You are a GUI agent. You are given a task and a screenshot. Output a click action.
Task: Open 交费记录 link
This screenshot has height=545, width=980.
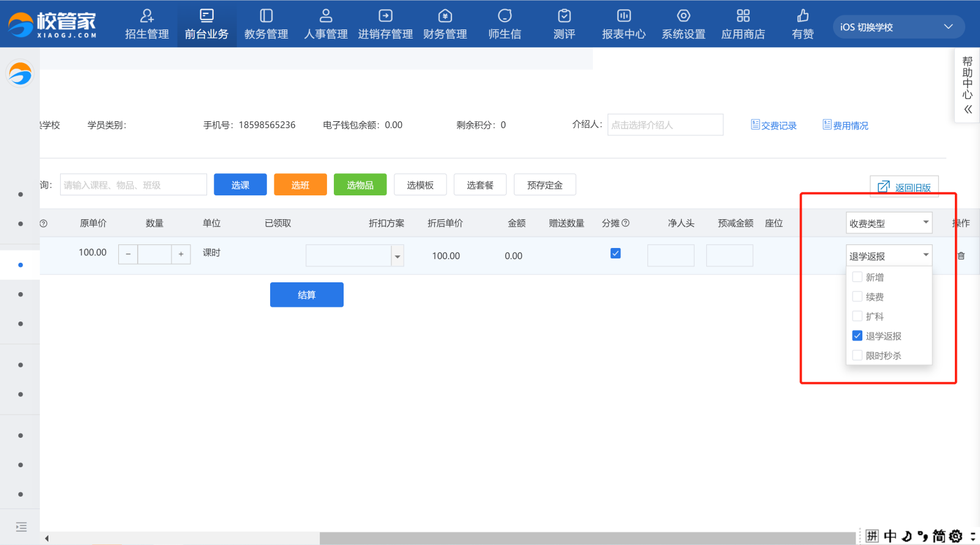click(774, 125)
